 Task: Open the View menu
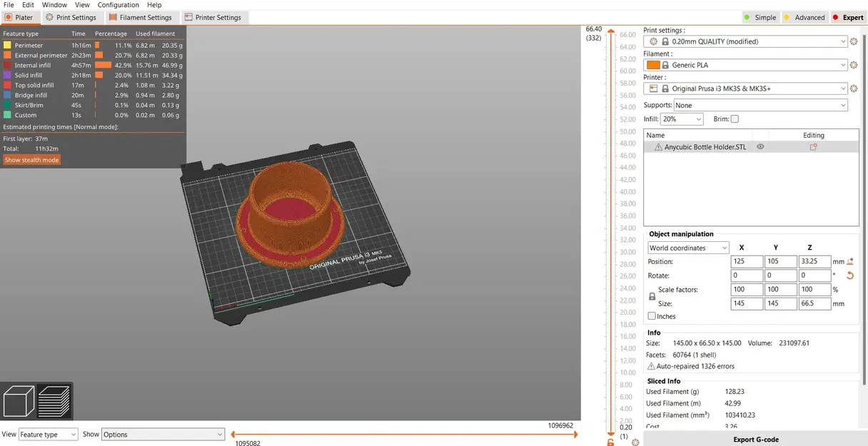coord(82,5)
